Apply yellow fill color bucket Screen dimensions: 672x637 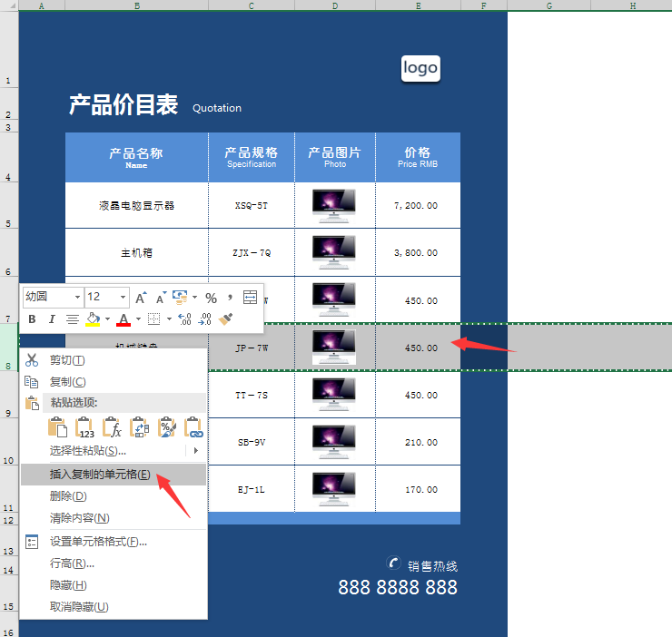(93, 319)
